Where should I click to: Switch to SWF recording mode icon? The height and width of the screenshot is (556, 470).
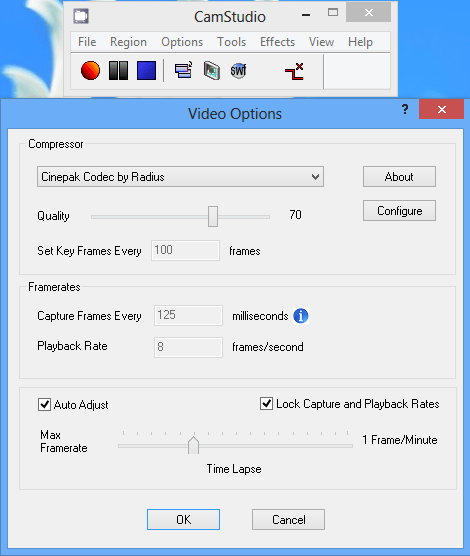[x=238, y=71]
